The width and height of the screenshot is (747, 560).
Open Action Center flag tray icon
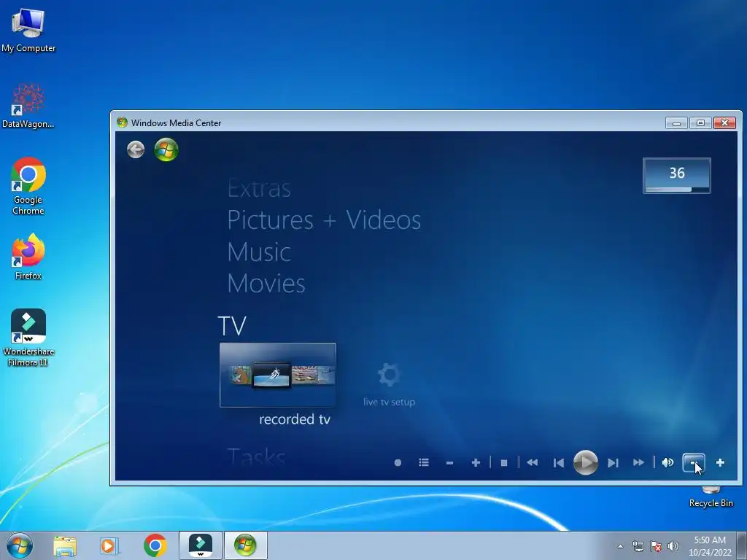656,546
